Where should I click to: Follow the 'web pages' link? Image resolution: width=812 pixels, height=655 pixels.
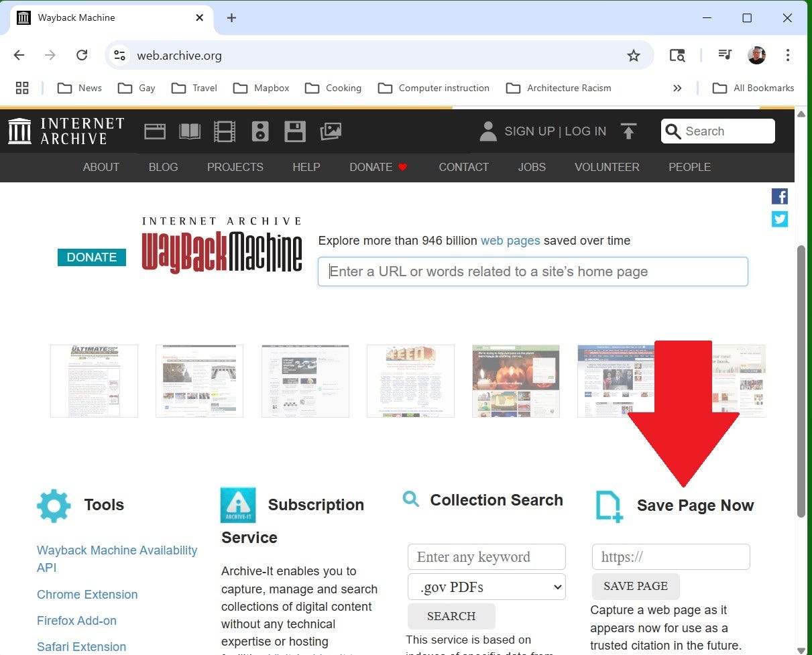coord(510,241)
